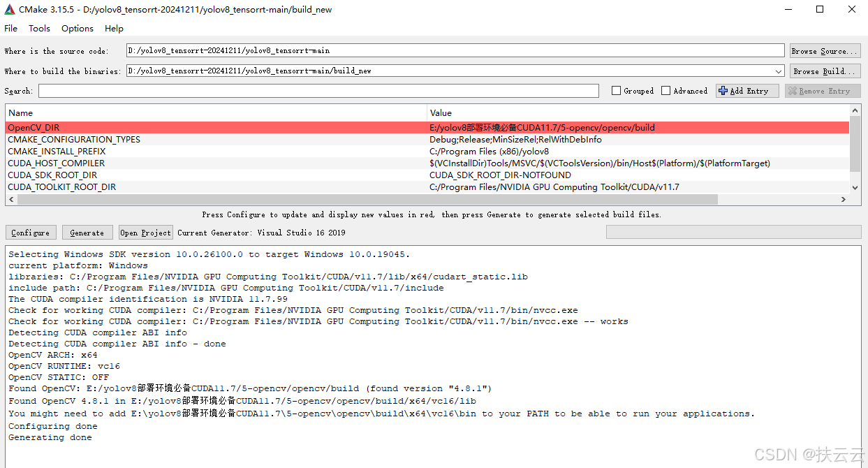868x468 pixels.
Task: Click the Debug;Release;MinSizeRel;RelWithDebInfo value
Action: (515, 140)
